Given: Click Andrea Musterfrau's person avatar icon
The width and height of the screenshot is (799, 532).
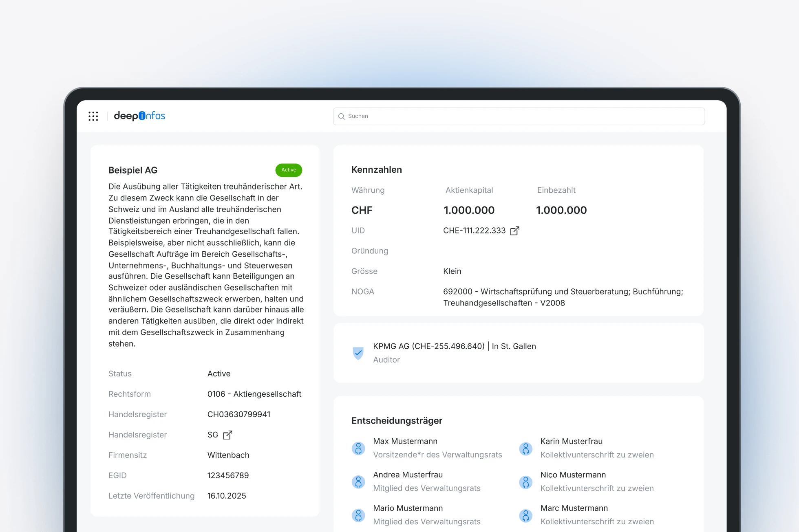Looking at the screenshot, I should pos(358,482).
